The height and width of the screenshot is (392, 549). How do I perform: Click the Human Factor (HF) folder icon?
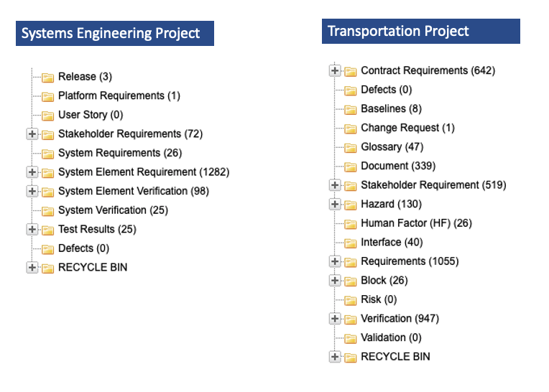(350, 223)
